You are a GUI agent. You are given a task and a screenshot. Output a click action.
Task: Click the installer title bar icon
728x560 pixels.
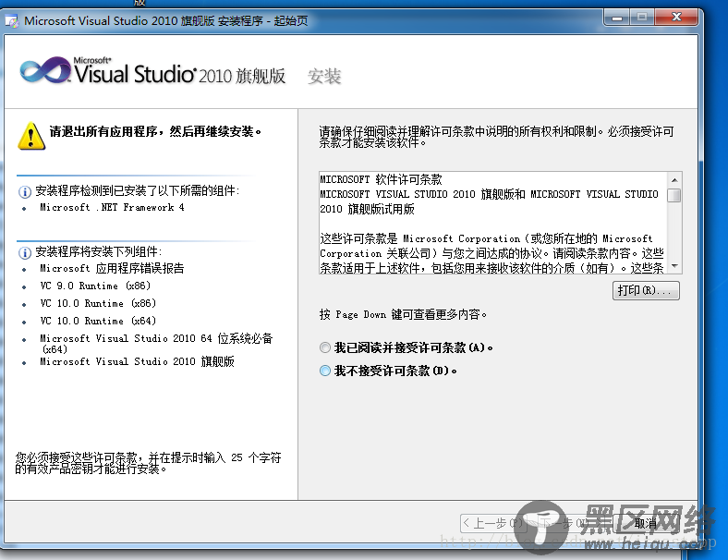[x=12, y=21]
